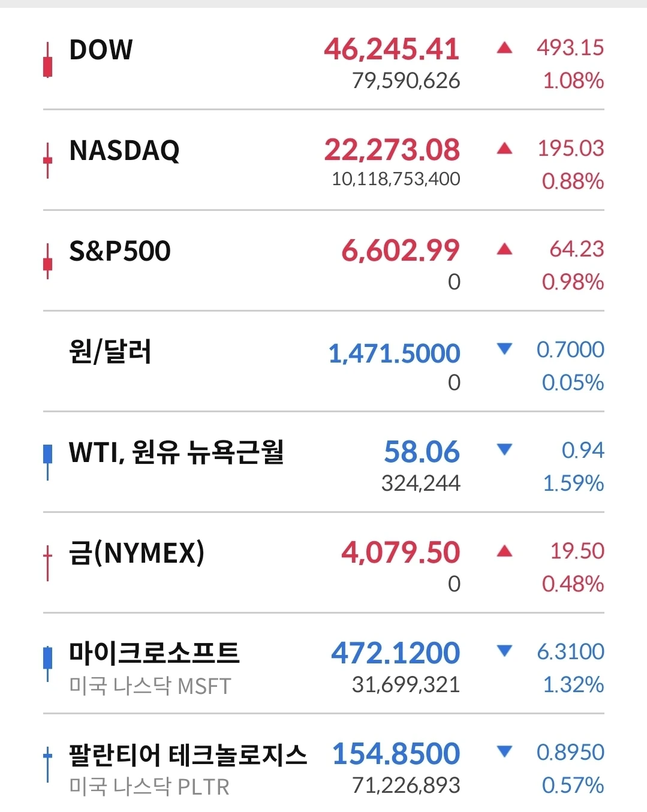Tap the 마이크로소프트 blue candlestick icon
The image size is (647, 812).
click(47, 663)
